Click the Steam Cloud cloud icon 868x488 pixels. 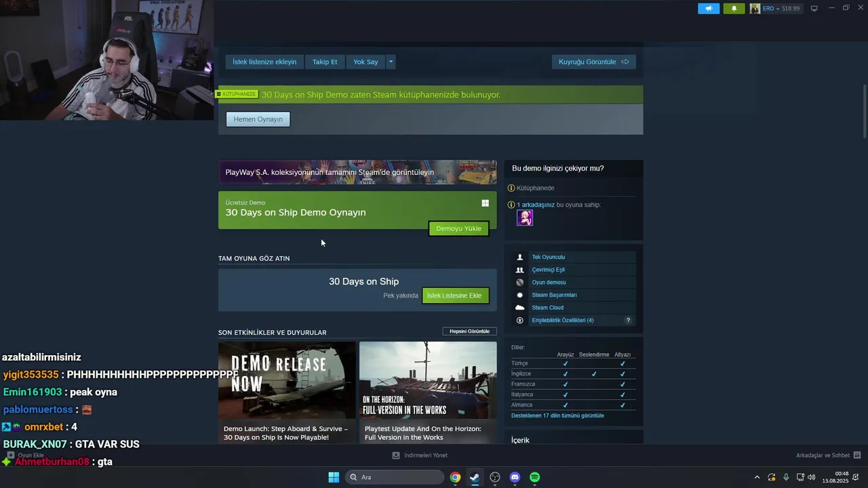(520, 308)
